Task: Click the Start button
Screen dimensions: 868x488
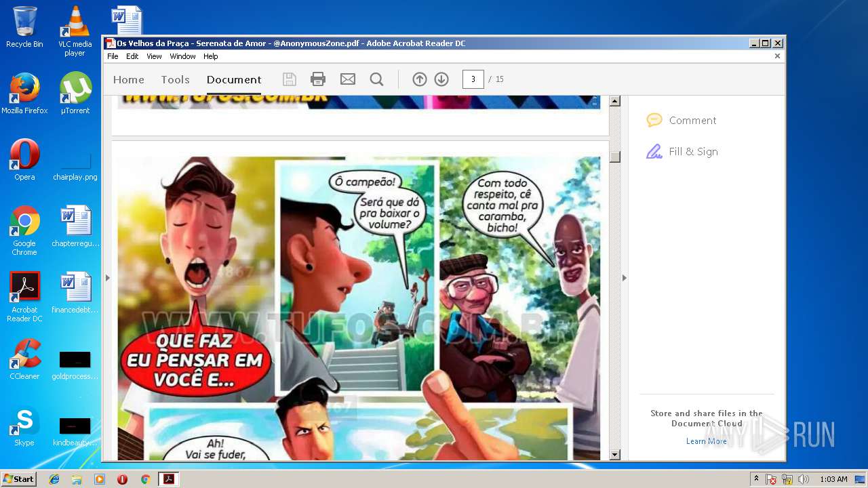Action: pos(18,479)
